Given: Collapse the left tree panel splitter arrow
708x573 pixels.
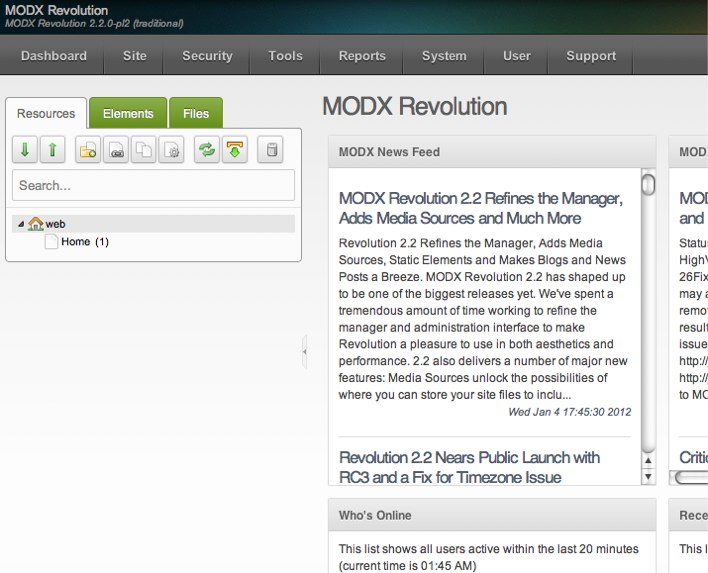Looking at the screenshot, I should coord(304,351).
